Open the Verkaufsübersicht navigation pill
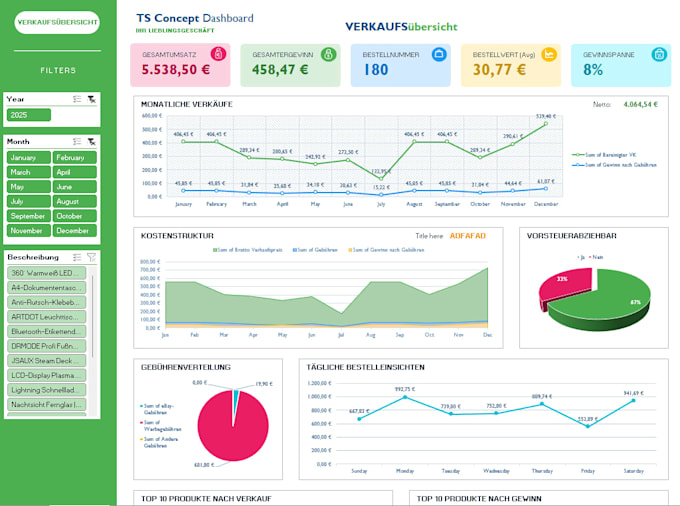 [57, 22]
